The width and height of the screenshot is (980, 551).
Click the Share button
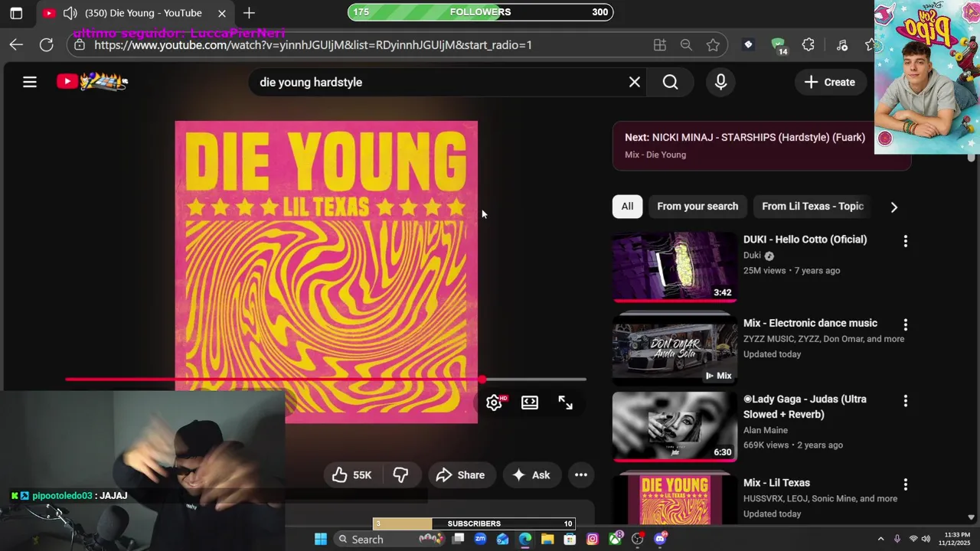(461, 475)
